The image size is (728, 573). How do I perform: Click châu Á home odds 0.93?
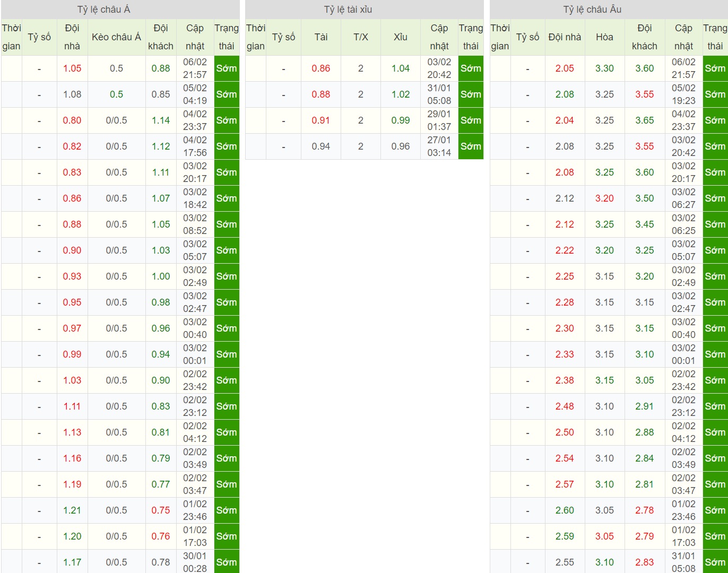72,276
